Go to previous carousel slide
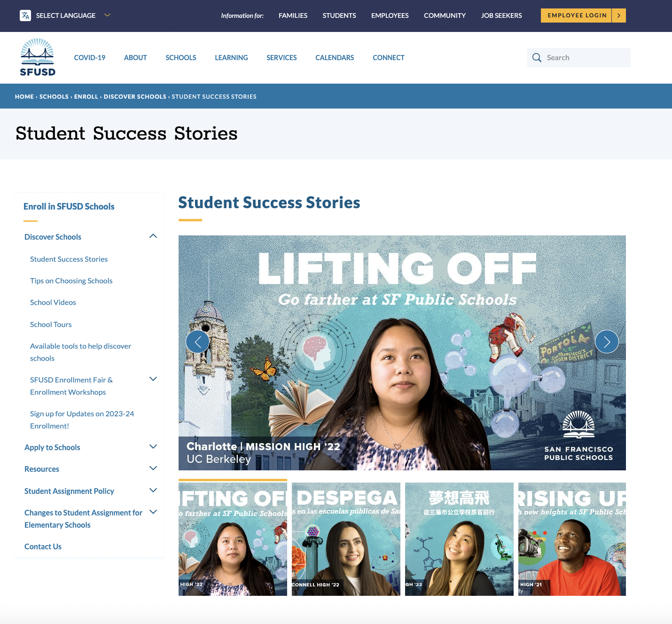Image resolution: width=672 pixels, height=624 pixels. tap(198, 342)
